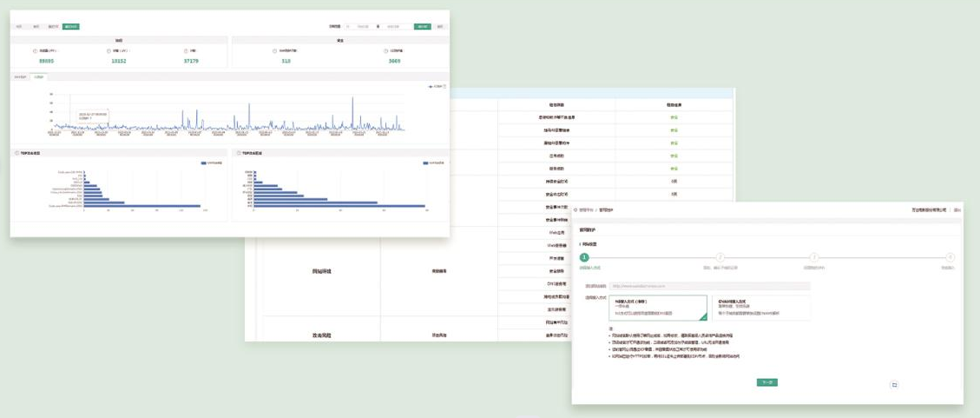Click wizard step 4 circle indicator
The image size is (980, 418).
(950, 257)
